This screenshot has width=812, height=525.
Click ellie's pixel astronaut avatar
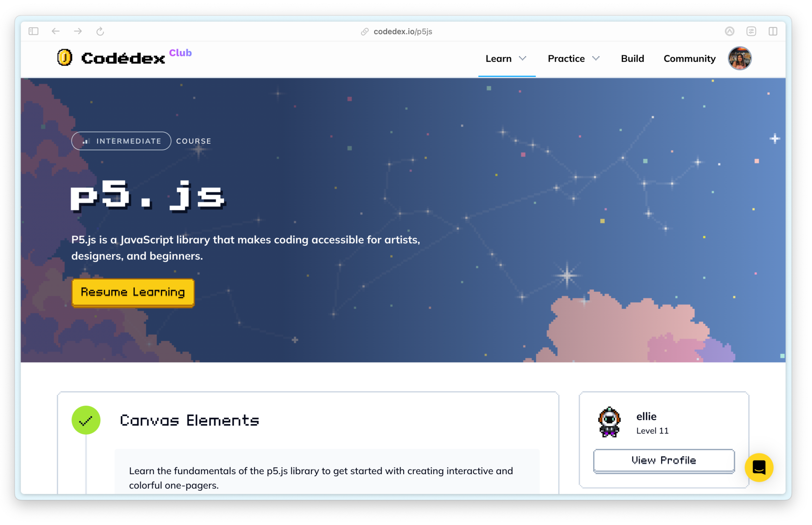609,422
